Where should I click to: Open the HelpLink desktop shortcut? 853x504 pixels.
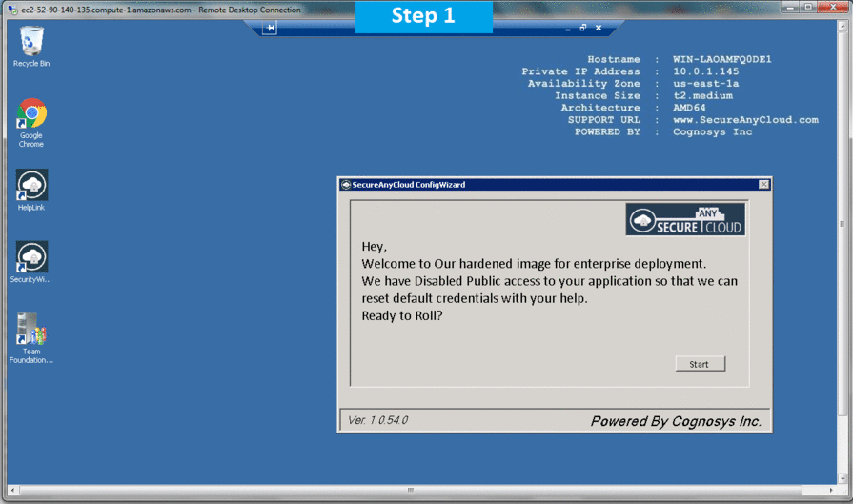click(x=31, y=185)
